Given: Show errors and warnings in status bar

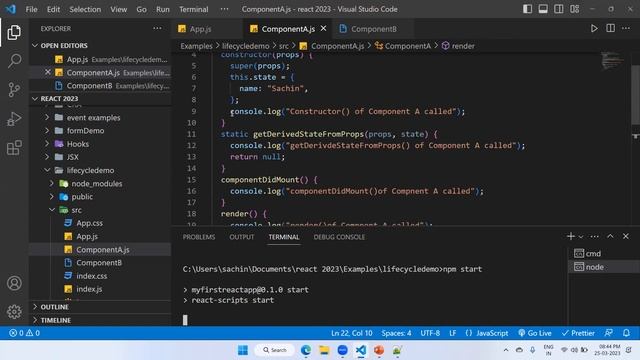Looking at the screenshot, I should (x=24, y=333).
